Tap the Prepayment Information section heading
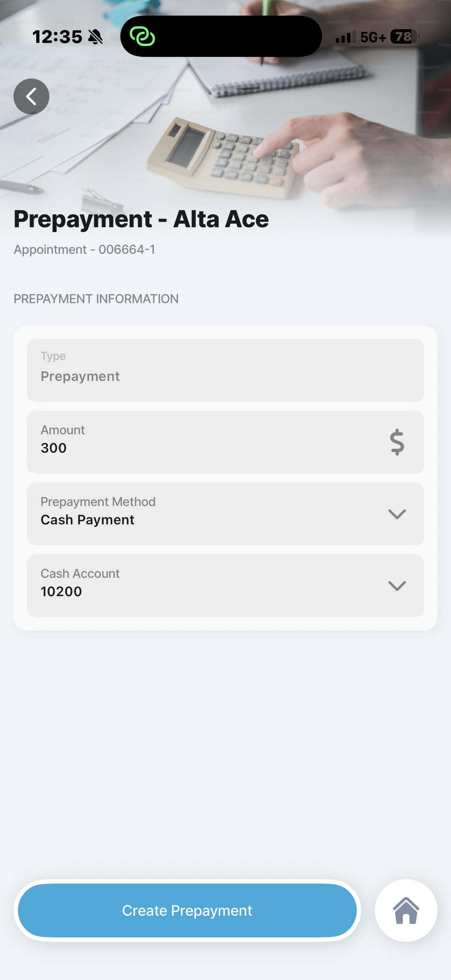 click(96, 299)
